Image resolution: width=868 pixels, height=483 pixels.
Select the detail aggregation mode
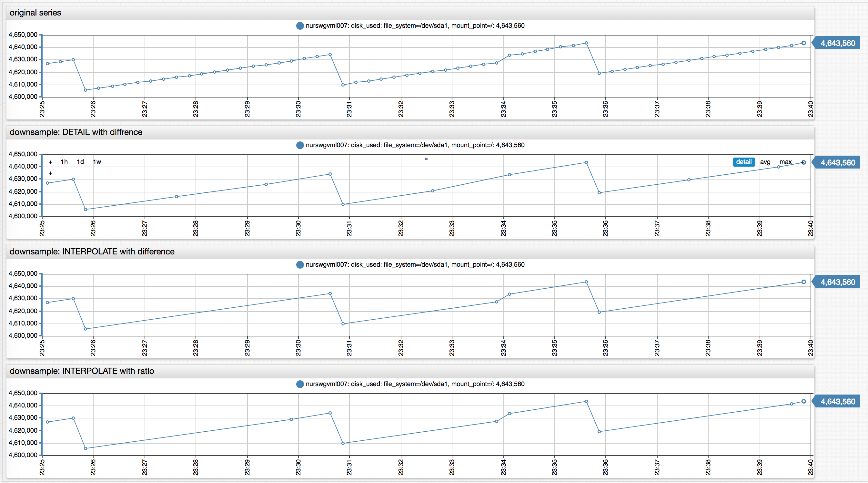pyautogui.click(x=743, y=162)
